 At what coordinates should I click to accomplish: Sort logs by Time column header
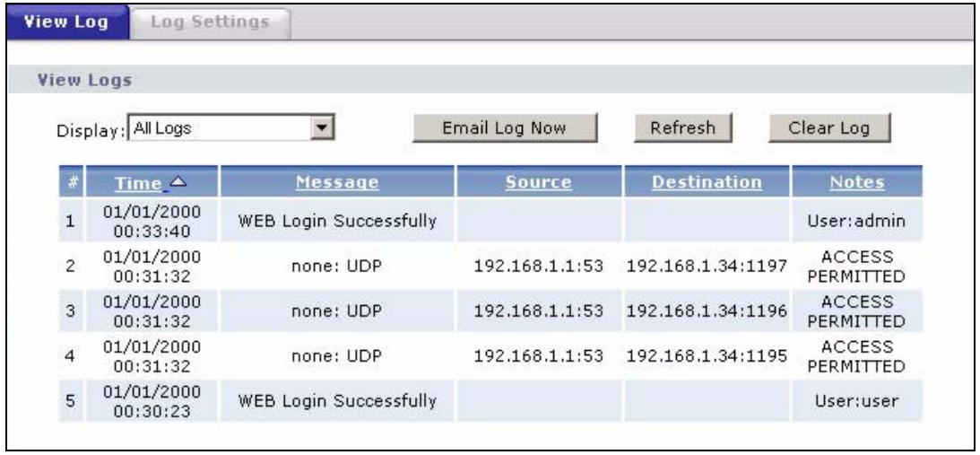coord(139,183)
